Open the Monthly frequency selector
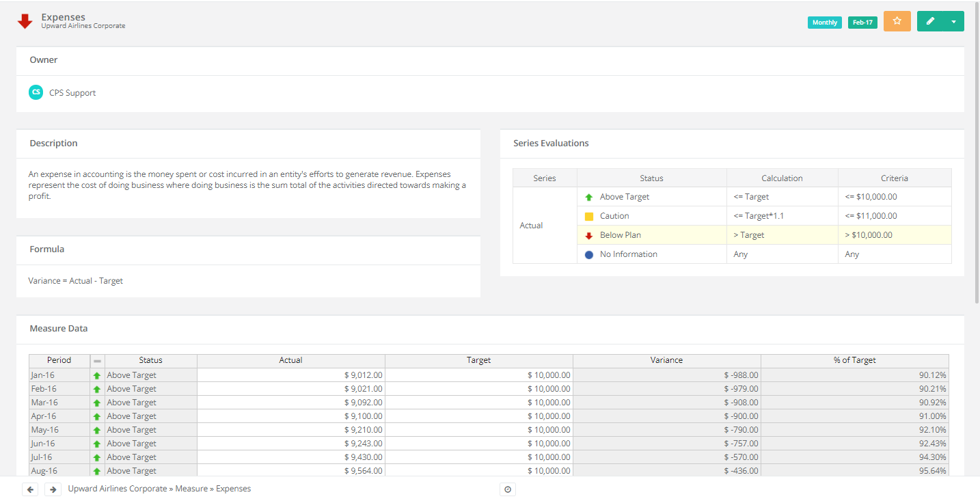The height and width of the screenshot is (501, 980). (x=824, y=22)
